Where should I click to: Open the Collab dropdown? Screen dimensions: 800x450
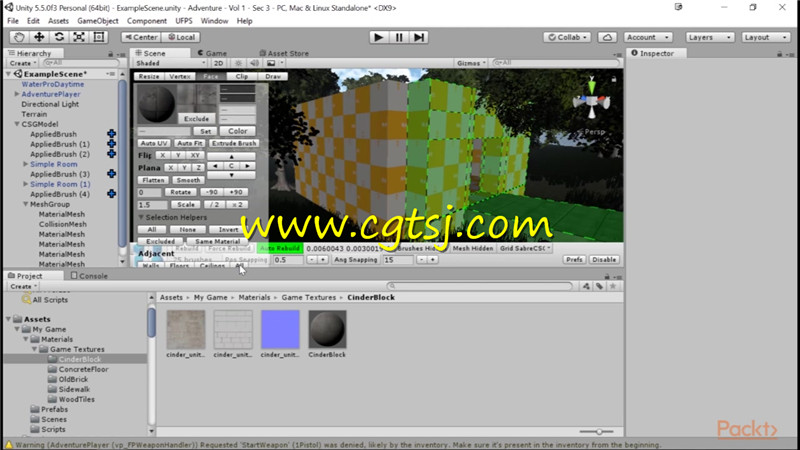point(567,37)
